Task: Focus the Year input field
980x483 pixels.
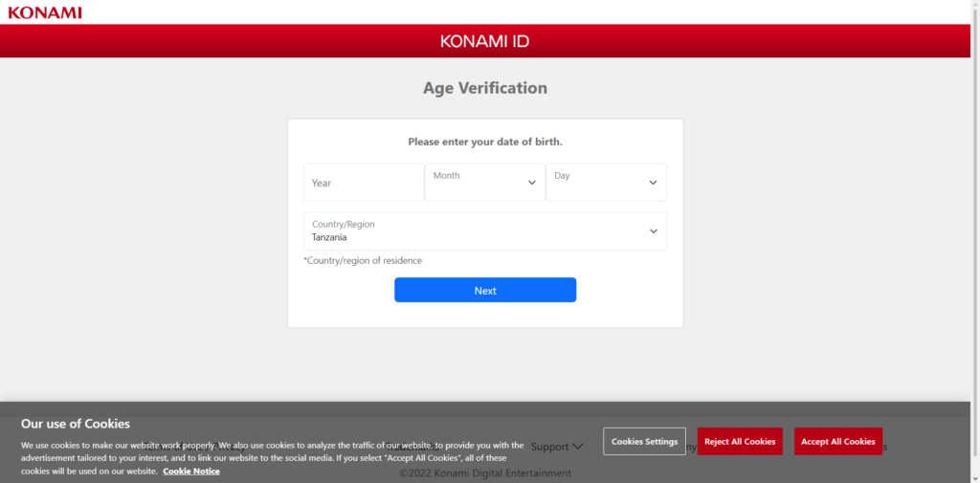Action: 364,183
